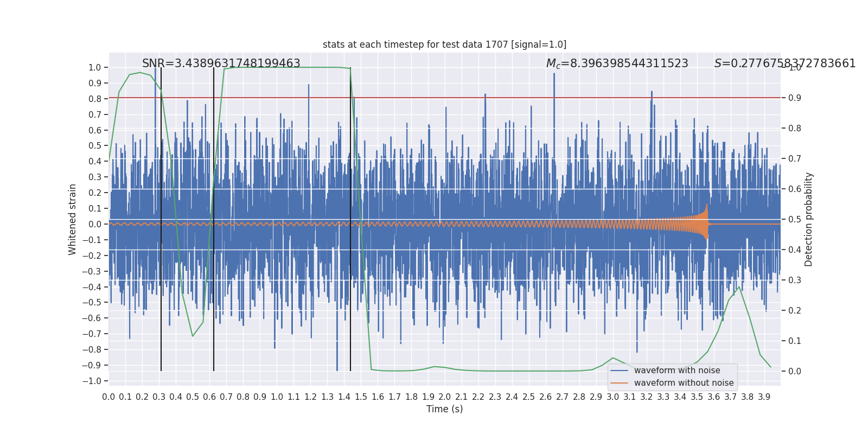
Task: Click the 1.2 tick on the Time axis
Action: 310,397
